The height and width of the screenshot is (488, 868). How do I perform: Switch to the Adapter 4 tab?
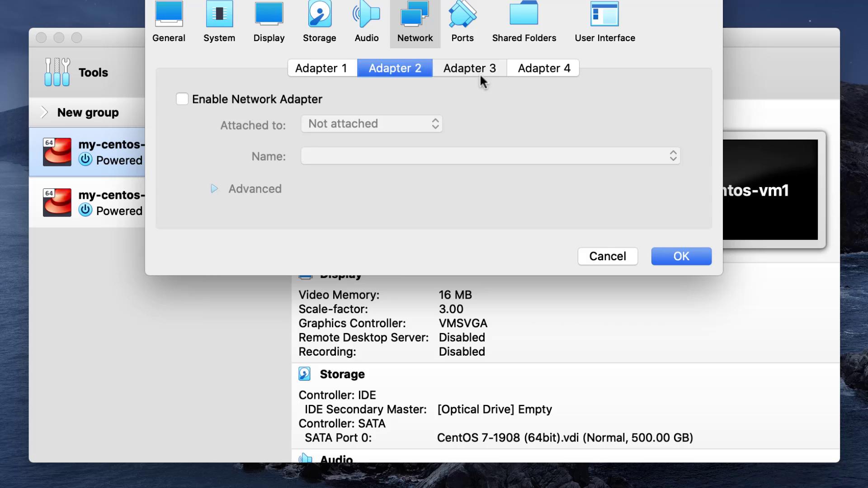click(544, 68)
